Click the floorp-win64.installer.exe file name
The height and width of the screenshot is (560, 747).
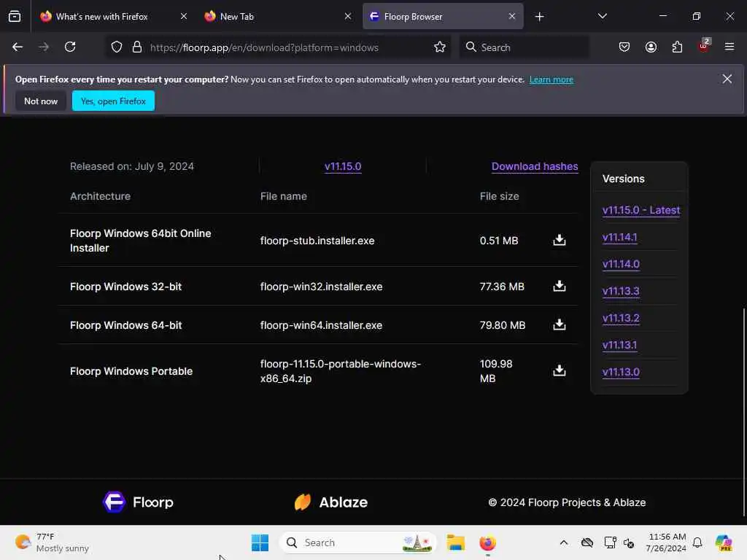click(321, 325)
